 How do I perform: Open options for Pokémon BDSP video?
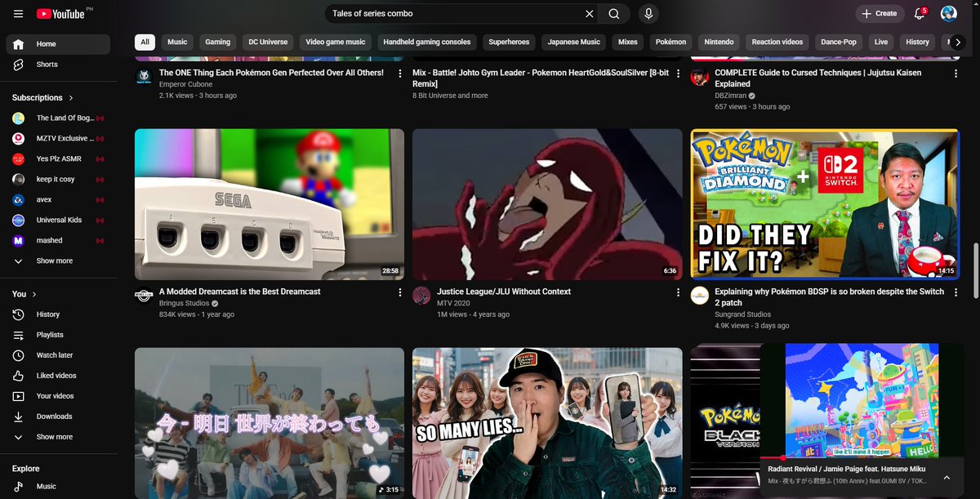[x=955, y=292]
